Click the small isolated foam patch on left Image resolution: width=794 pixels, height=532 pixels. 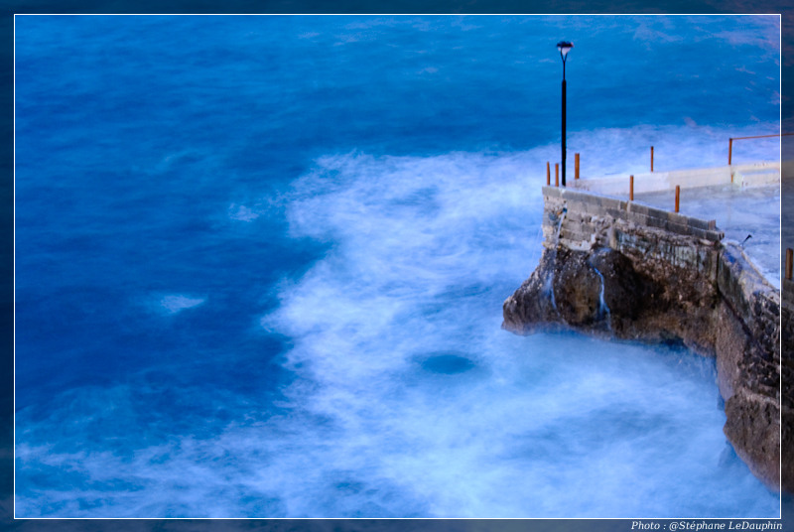[177, 303]
